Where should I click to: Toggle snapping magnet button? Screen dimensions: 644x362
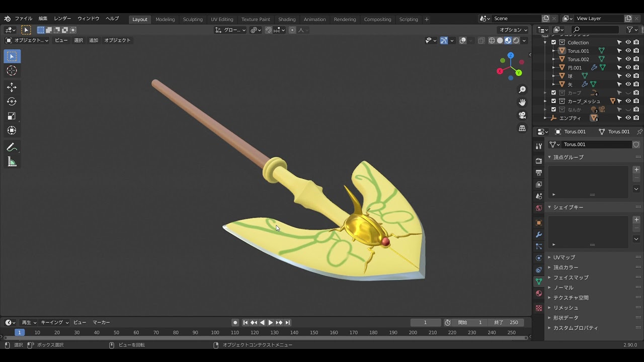click(269, 30)
